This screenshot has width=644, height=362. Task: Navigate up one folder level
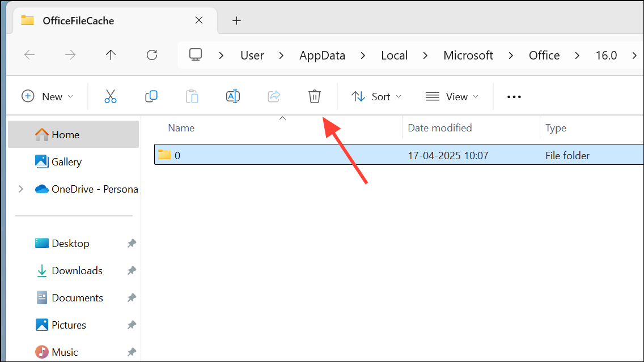point(111,55)
